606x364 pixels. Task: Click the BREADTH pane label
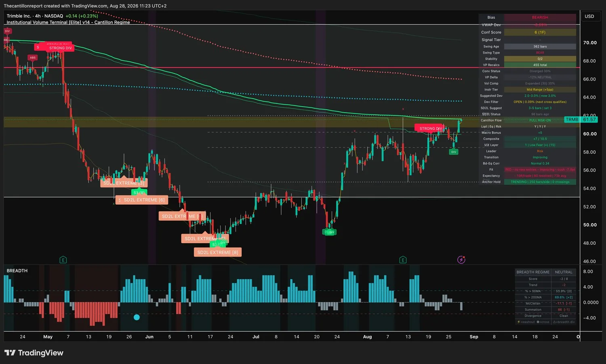[x=17, y=271]
